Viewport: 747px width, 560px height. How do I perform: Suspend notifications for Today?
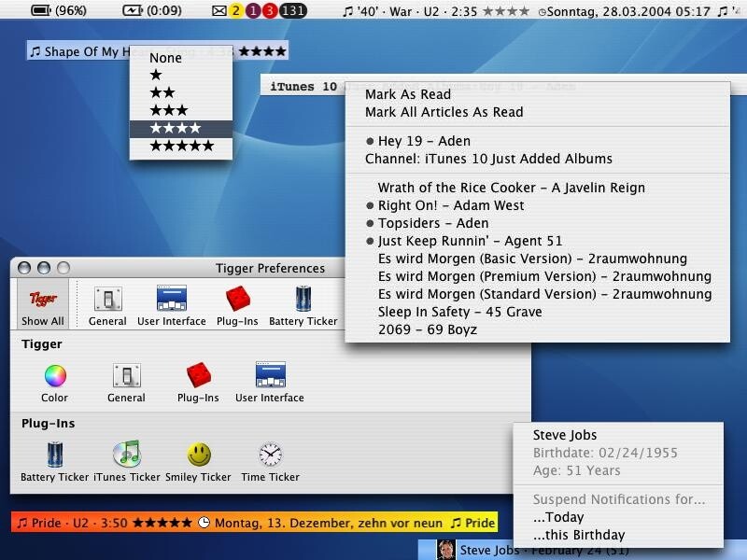pos(558,517)
